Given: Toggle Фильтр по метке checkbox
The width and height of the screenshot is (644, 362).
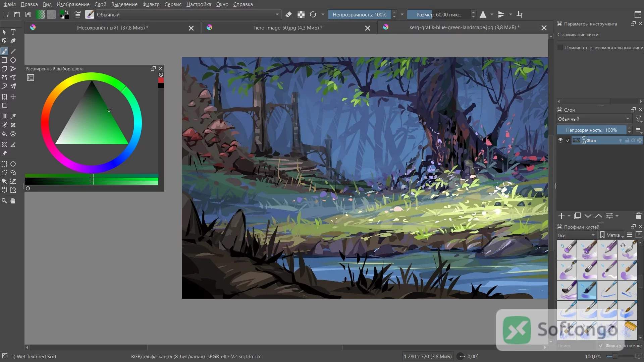Looking at the screenshot, I should 601,346.
